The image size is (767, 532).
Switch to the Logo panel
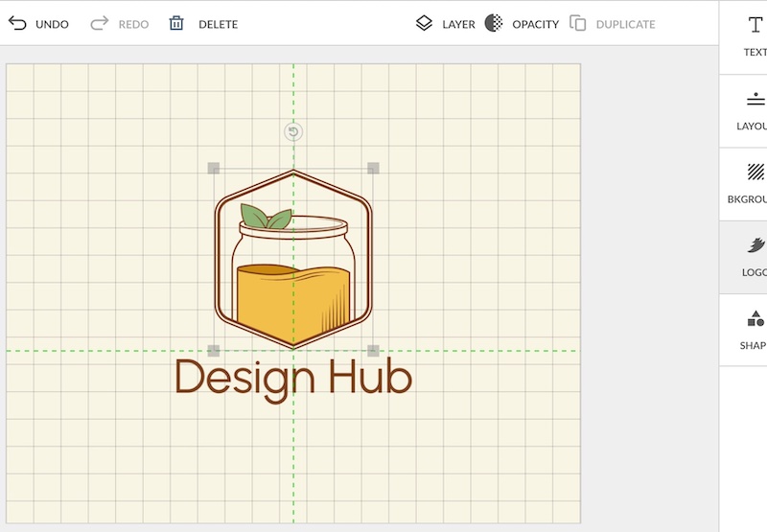pos(755,246)
